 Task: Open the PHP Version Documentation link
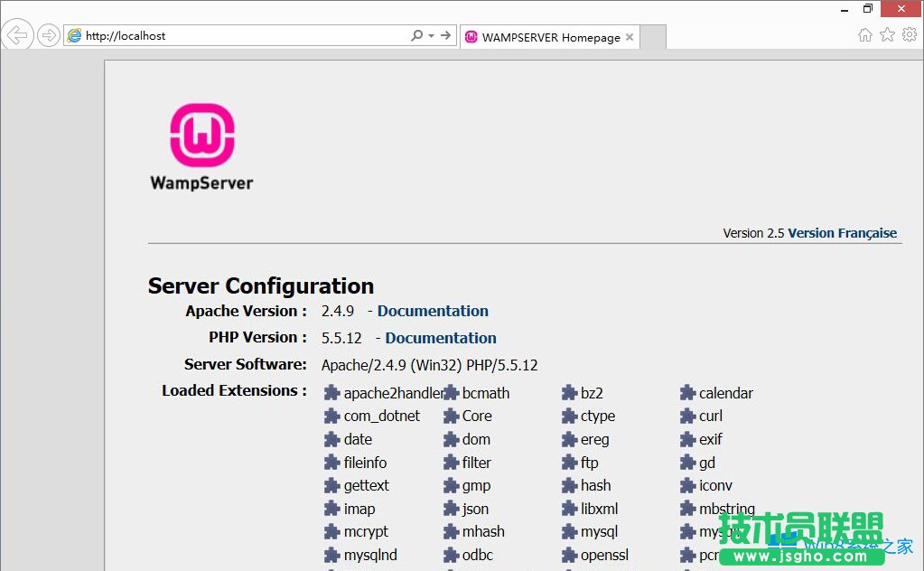coord(441,338)
